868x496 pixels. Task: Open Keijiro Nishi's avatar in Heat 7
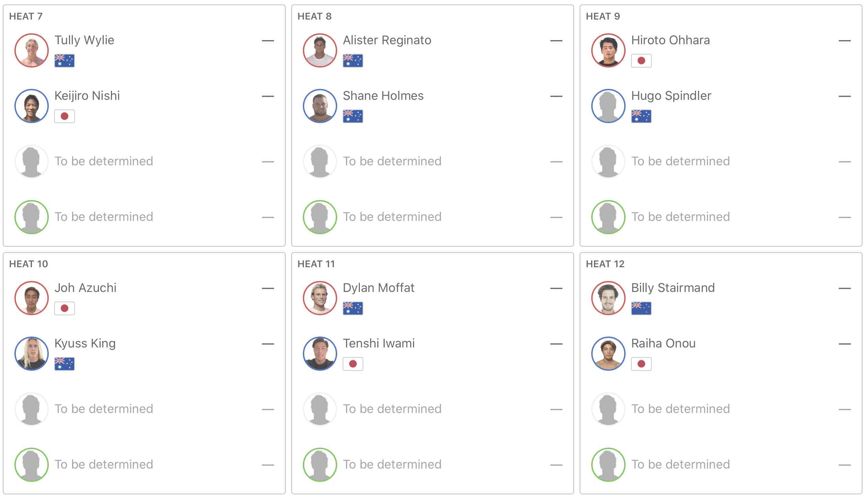pos(32,106)
